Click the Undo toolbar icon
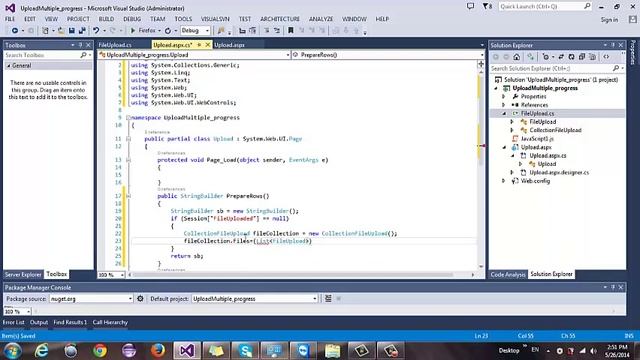This screenshot has width=640, height=360. click(x=96, y=31)
